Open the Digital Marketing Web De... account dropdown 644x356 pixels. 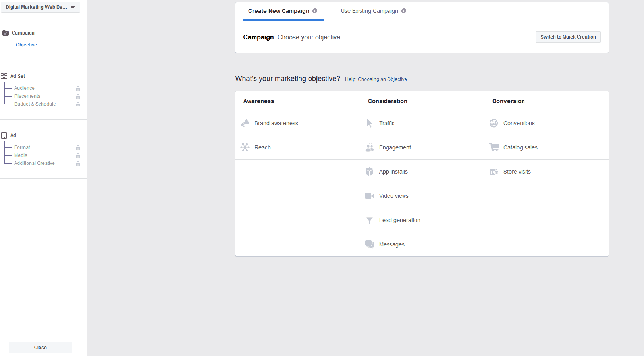(x=40, y=7)
